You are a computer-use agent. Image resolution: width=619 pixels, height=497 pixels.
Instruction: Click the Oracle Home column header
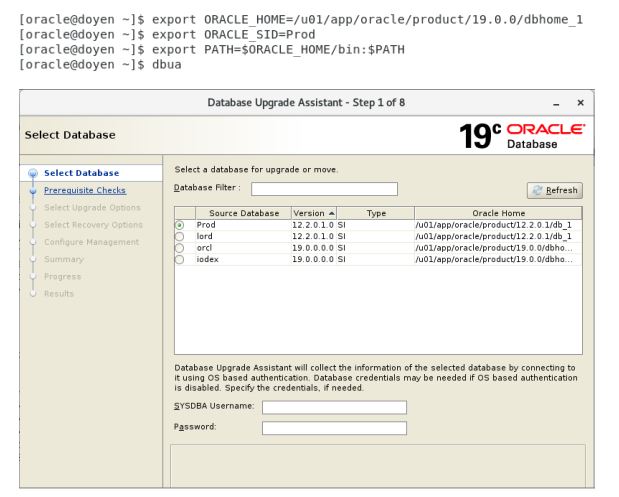(498, 213)
